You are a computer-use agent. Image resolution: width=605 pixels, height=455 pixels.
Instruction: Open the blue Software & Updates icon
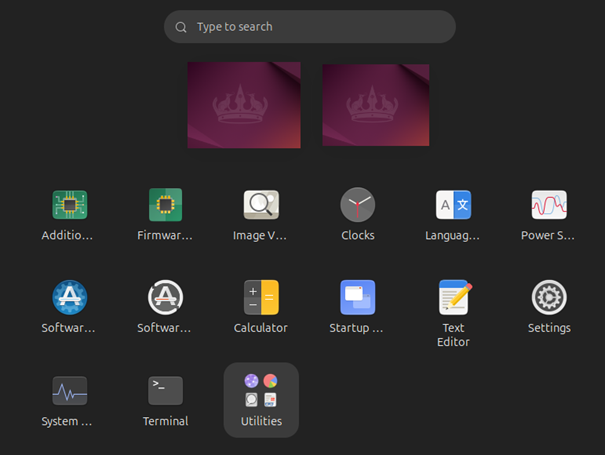click(x=69, y=298)
